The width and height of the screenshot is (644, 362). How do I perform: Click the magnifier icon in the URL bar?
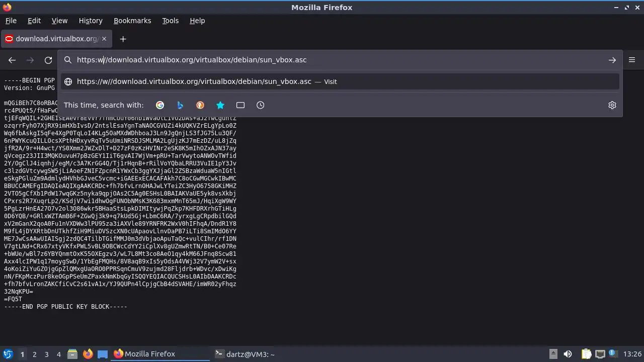pyautogui.click(x=68, y=60)
